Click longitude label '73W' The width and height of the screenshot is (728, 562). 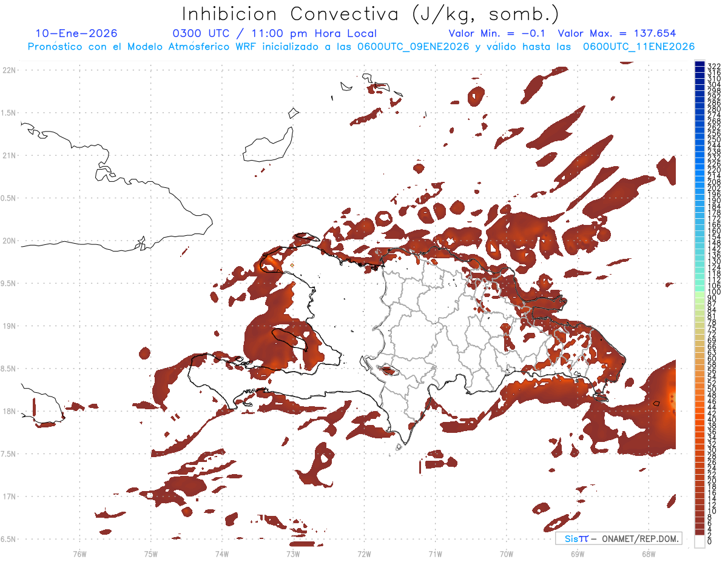[293, 553]
